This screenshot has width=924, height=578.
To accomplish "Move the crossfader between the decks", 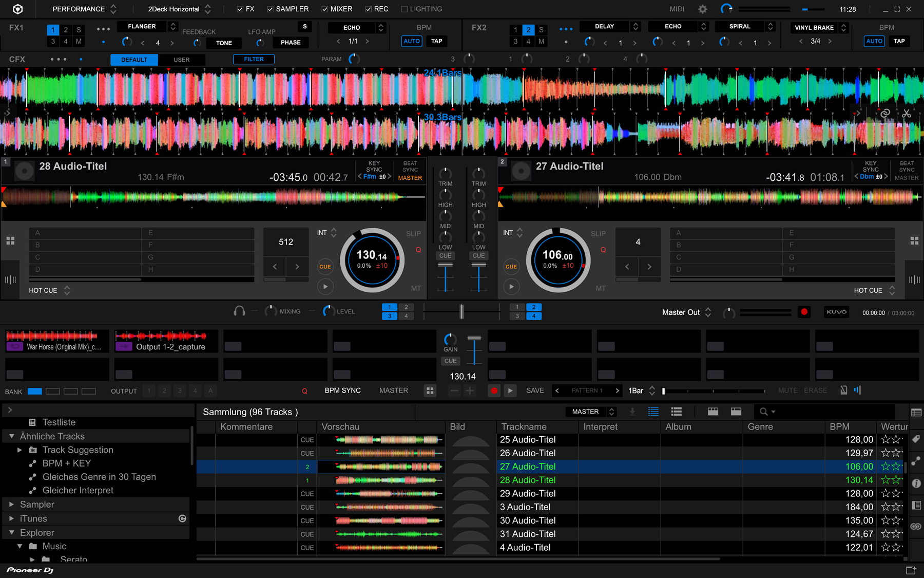I will point(461,311).
